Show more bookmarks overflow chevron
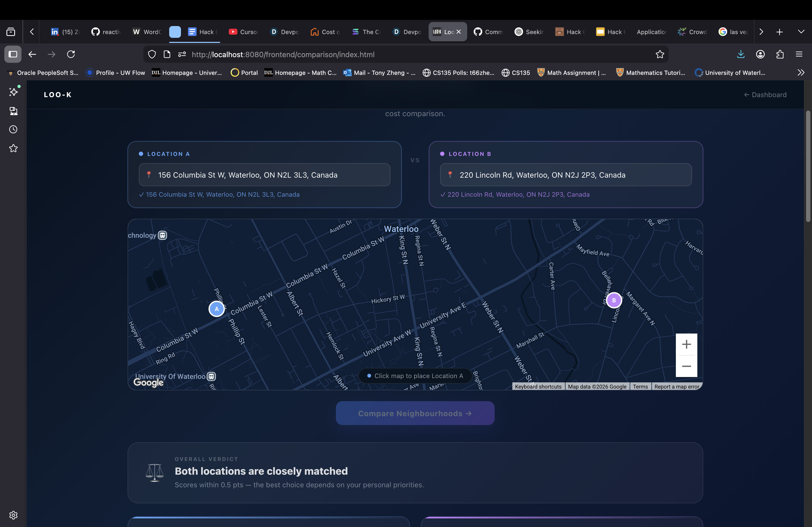 [801, 73]
